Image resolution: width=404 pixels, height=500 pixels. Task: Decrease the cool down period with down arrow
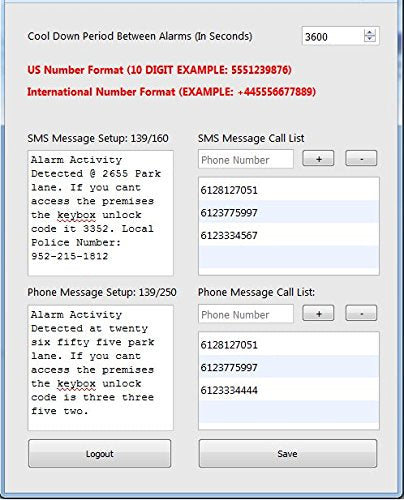click(x=370, y=39)
